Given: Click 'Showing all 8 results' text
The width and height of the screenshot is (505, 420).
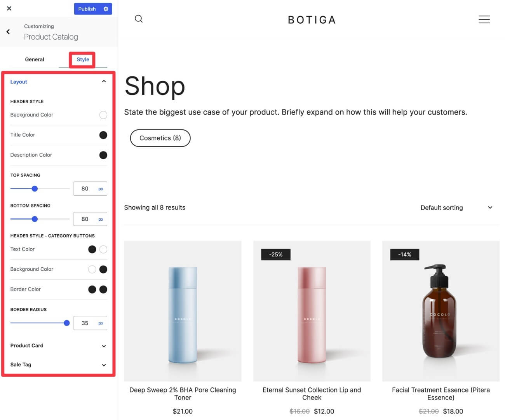Looking at the screenshot, I should [155, 207].
